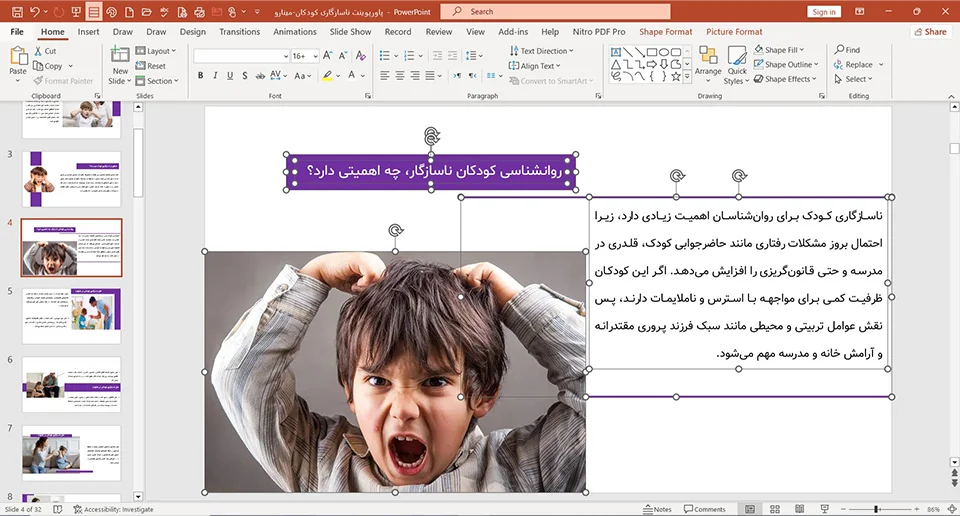Choose the oval shape in the shapes gallery

[664, 52]
